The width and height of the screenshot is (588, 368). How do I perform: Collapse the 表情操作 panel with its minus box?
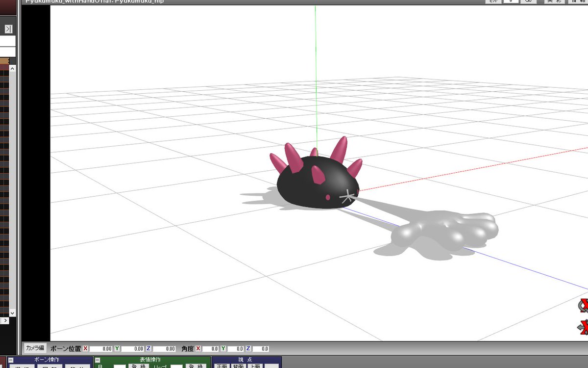pos(97,361)
